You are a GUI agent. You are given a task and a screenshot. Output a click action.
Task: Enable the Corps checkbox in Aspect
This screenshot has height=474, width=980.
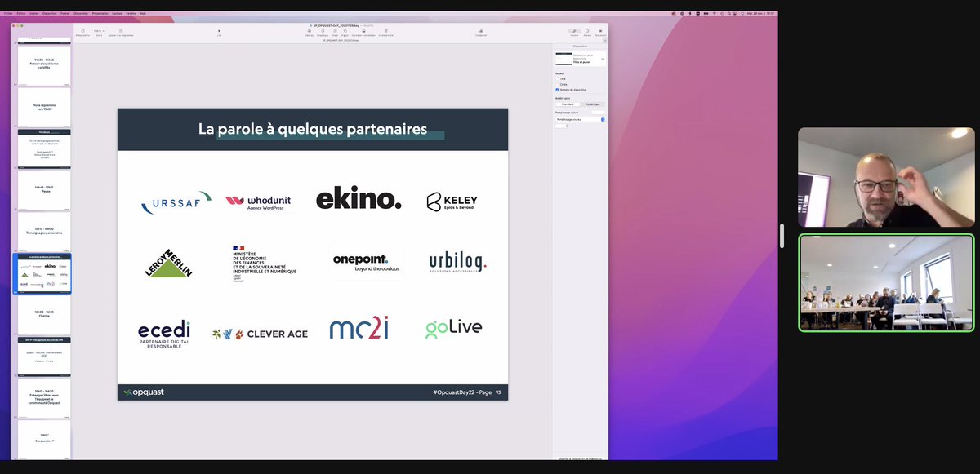pos(558,84)
